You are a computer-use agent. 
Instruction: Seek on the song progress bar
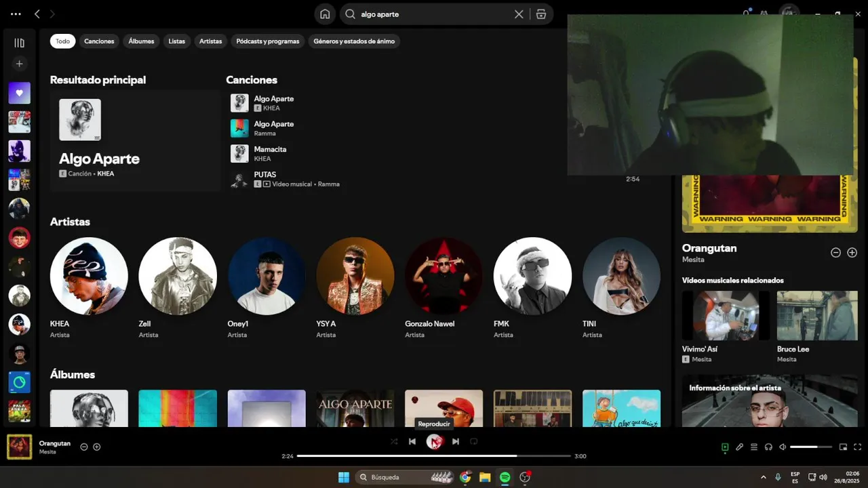coord(434,456)
